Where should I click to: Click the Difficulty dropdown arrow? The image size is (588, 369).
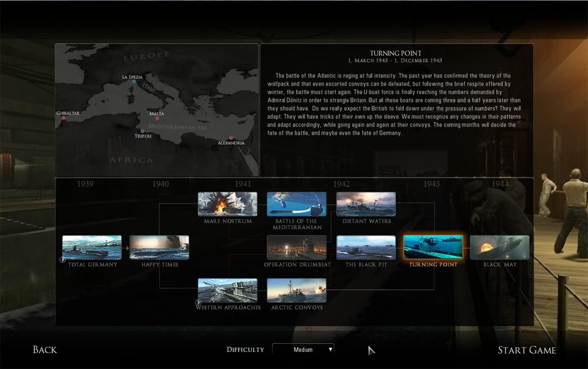tap(330, 350)
